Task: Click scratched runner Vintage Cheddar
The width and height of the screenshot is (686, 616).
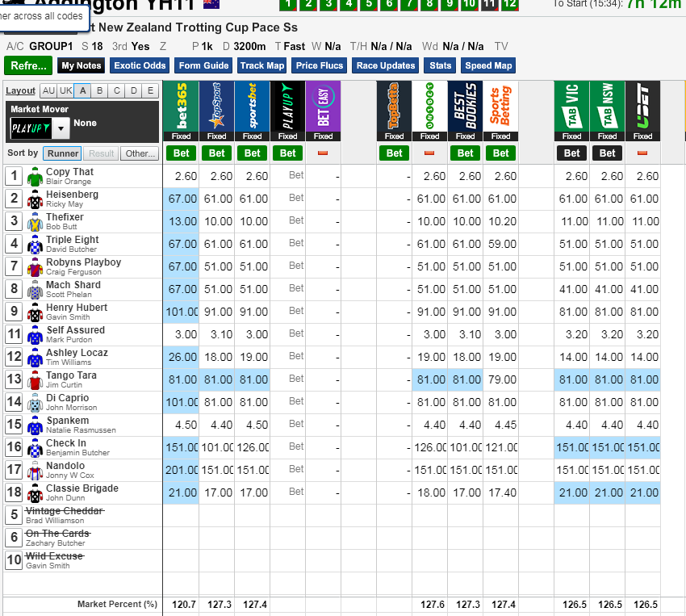Action: pyautogui.click(x=65, y=510)
